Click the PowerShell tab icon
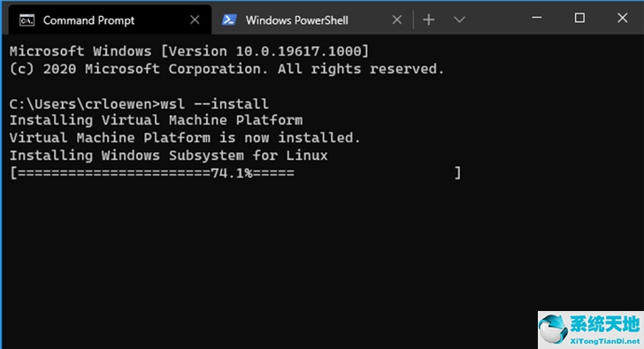The height and width of the screenshot is (349, 644). click(x=229, y=19)
